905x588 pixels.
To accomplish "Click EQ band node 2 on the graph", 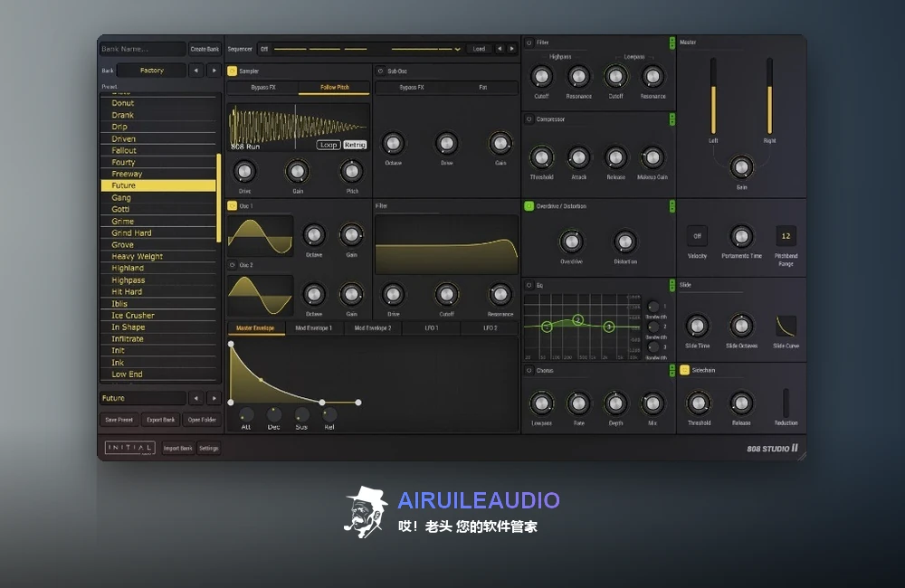I will pos(577,319).
